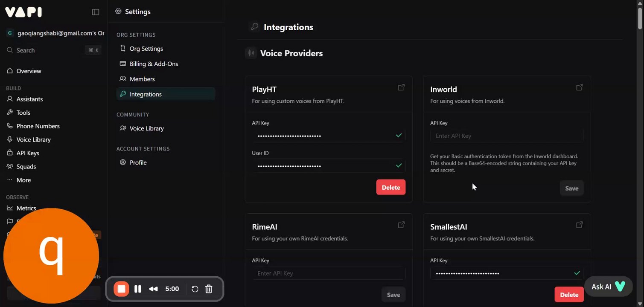Collapse the sidebar with the panel icon

(x=96, y=12)
